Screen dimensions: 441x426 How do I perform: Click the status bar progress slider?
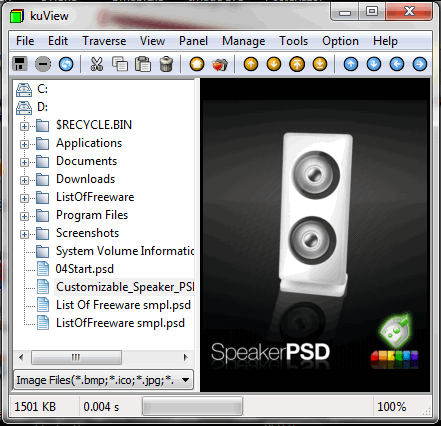(192, 406)
